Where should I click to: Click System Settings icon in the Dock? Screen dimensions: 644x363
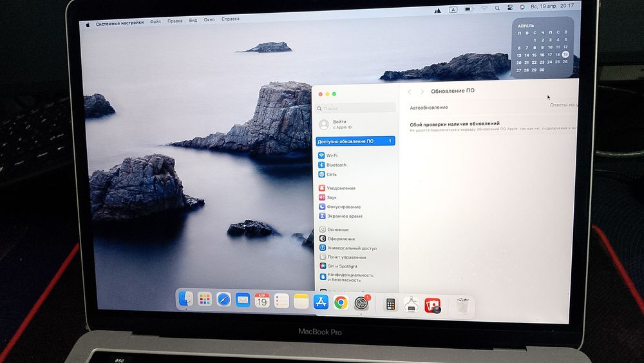click(361, 304)
